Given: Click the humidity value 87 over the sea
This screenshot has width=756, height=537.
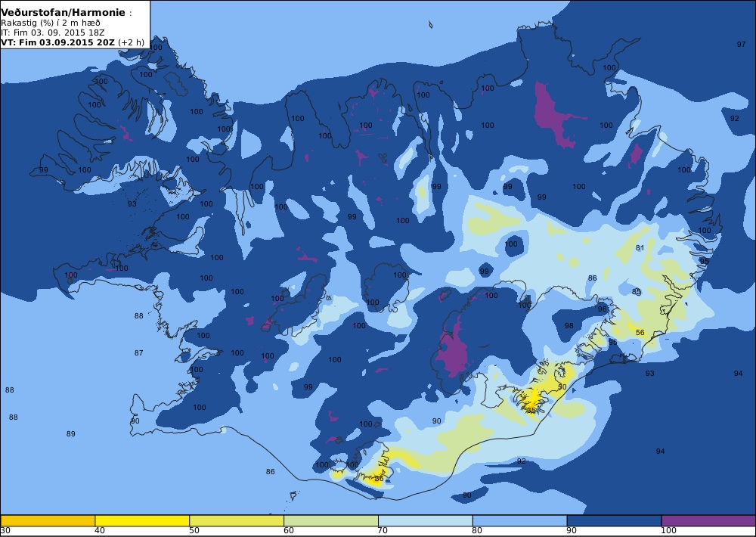Looking at the screenshot, I should [x=139, y=353].
